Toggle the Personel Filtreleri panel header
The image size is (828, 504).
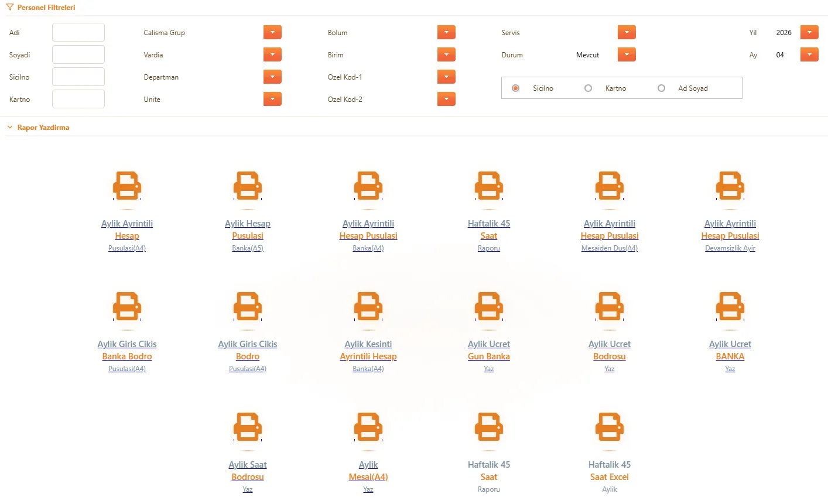(x=46, y=8)
